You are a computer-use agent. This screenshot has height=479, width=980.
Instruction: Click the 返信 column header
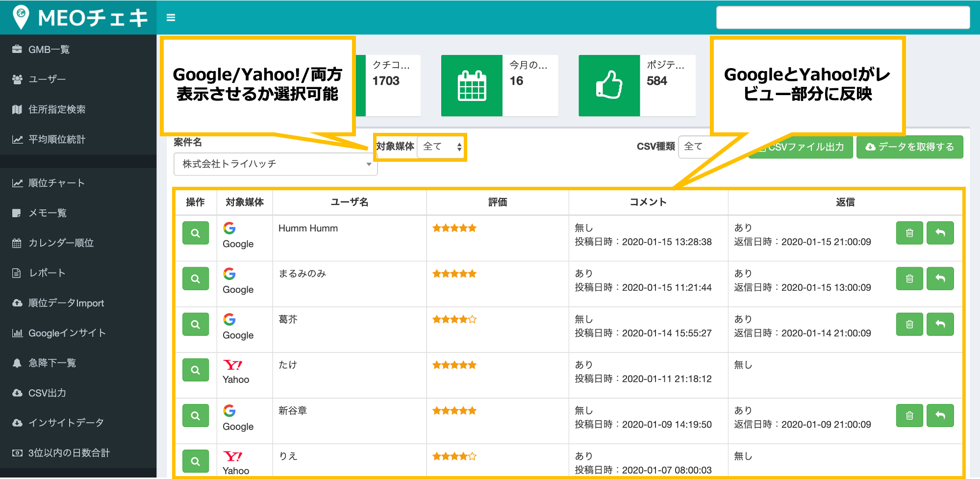click(x=845, y=202)
